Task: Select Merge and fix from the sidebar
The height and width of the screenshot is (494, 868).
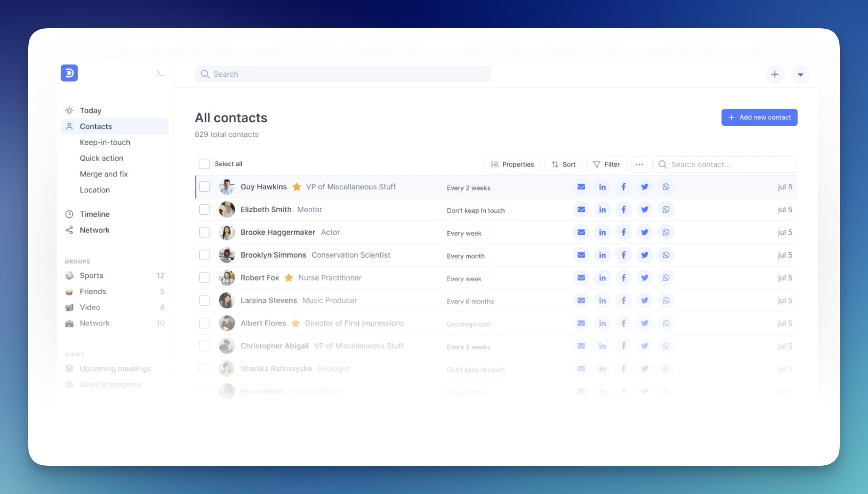Action: (x=104, y=174)
